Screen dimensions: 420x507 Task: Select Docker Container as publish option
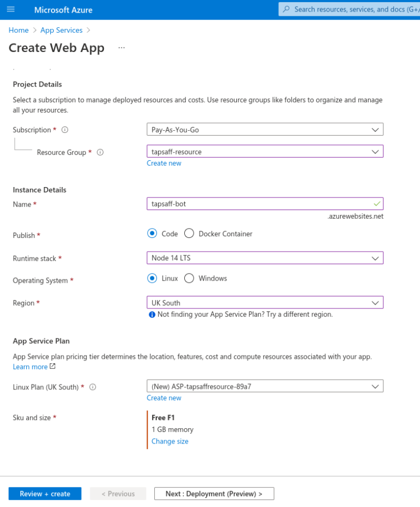189,233
